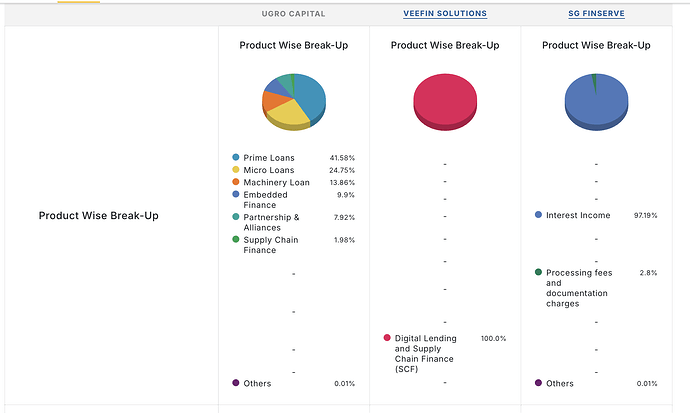Click the 97.19% Interest Income value
Image resolution: width=690 pixels, height=413 pixels.
(x=645, y=215)
